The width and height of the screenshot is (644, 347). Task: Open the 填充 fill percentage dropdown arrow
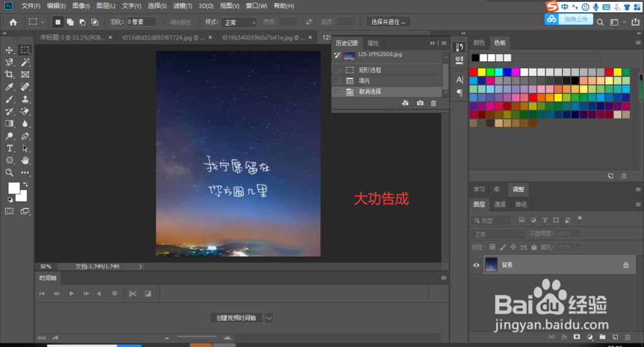coord(578,247)
